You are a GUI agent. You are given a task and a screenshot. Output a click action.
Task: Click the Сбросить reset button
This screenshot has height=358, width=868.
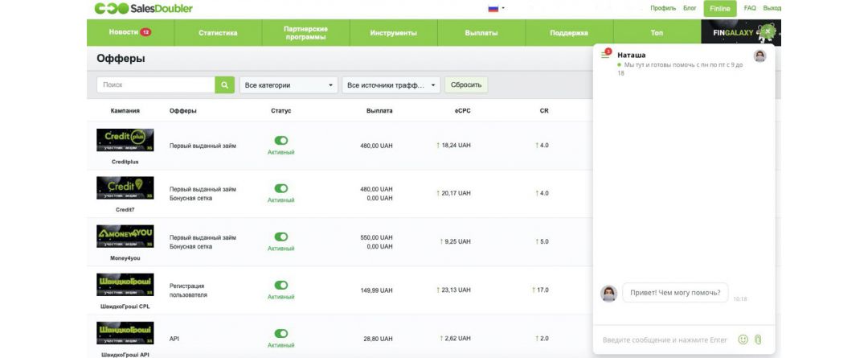tap(466, 85)
